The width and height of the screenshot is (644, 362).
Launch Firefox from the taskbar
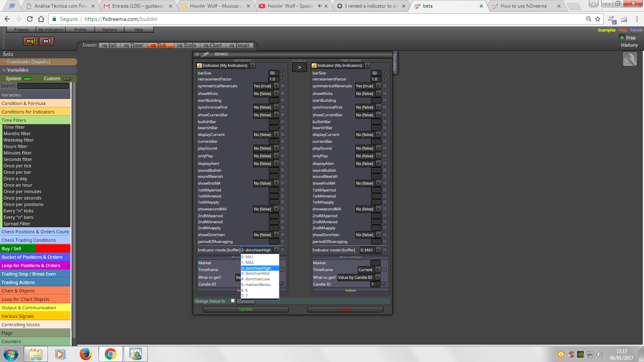[x=85, y=354]
